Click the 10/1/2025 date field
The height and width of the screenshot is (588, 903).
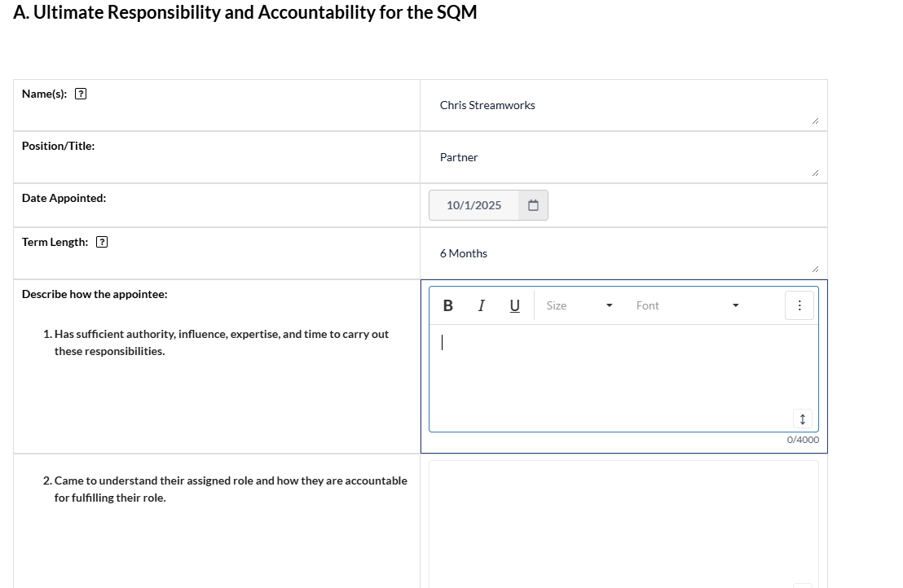click(474, 205)
